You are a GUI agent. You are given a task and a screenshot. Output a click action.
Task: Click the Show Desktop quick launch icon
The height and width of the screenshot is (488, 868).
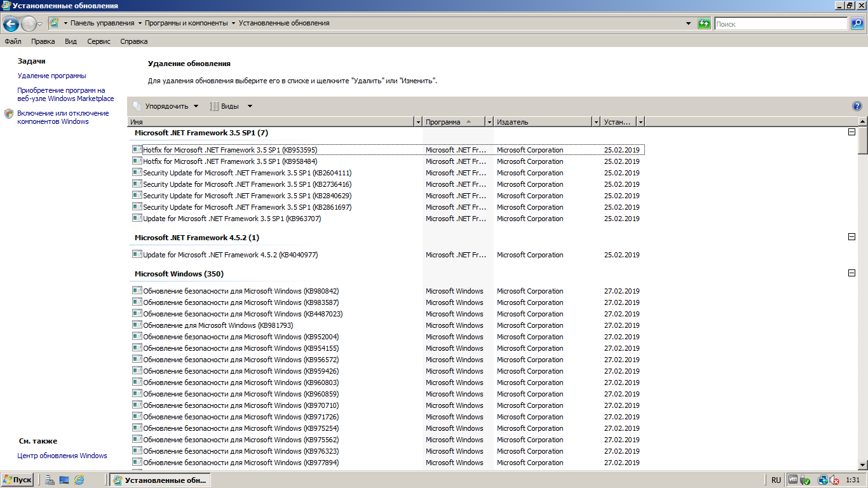coord(64,480)
